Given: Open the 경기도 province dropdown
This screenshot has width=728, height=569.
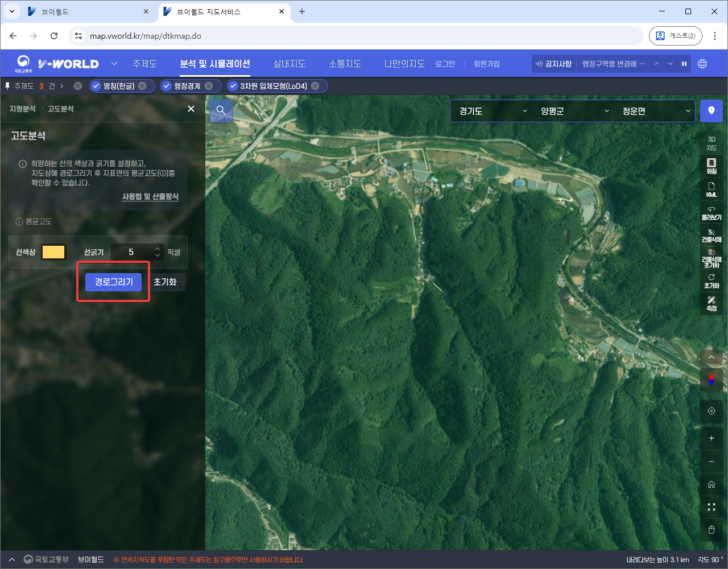Looking at the screenshot, I should (493, 111).
